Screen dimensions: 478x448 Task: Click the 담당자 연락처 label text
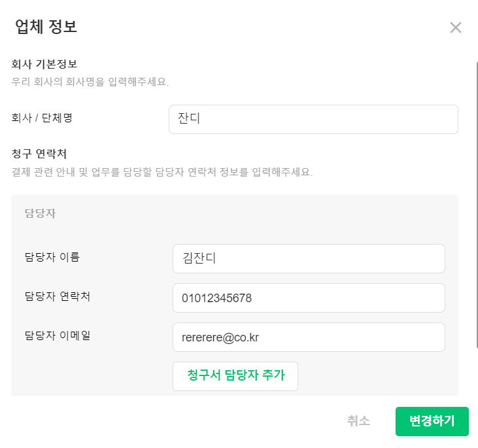point(58,296)
